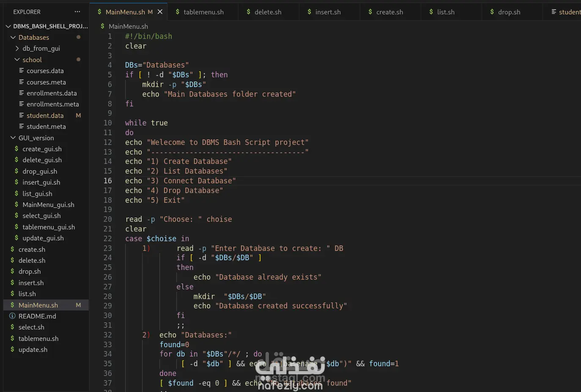
Task: Click the file icon beside enrollments.data
Action: coord(21,93)
